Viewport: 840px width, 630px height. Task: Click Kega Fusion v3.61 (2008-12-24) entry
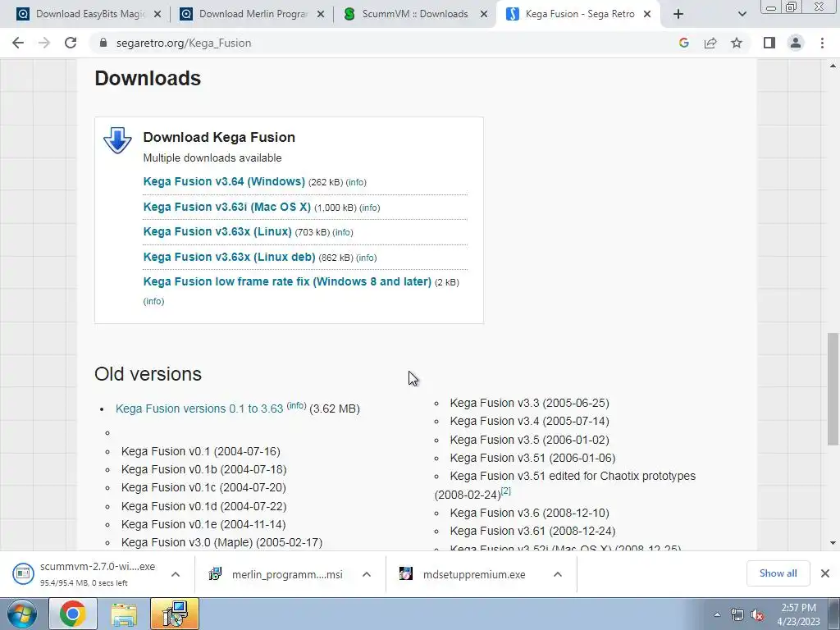click(x=532, y=531)
